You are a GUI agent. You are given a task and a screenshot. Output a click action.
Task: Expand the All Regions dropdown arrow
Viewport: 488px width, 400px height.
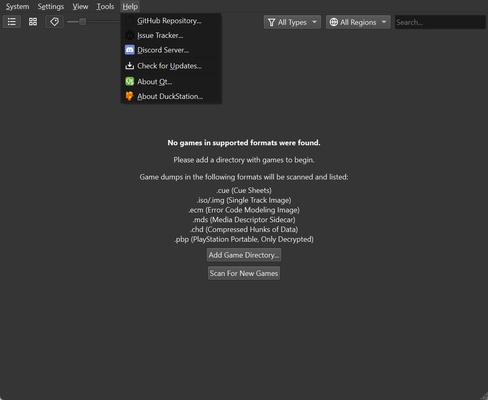[384, 22]
